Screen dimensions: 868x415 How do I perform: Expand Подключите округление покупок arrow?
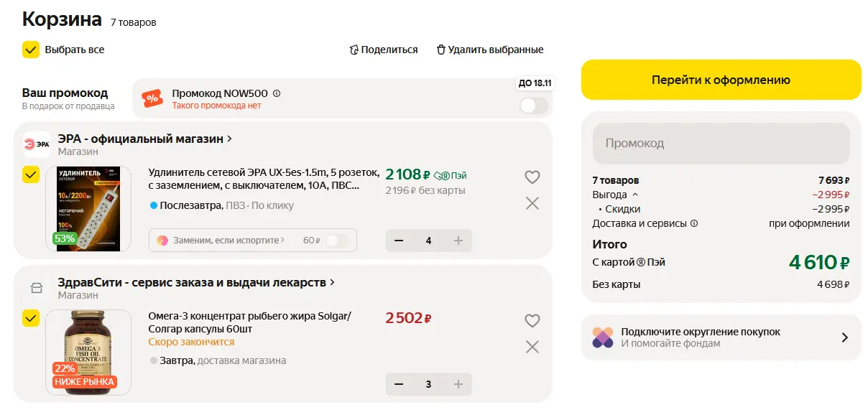coord(844,337)
